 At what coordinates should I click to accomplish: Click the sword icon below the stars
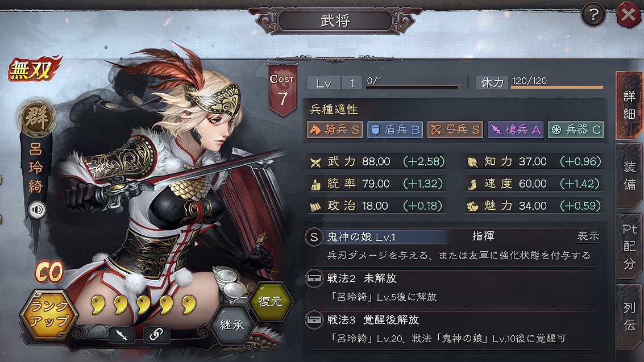[x=122, y=335]
